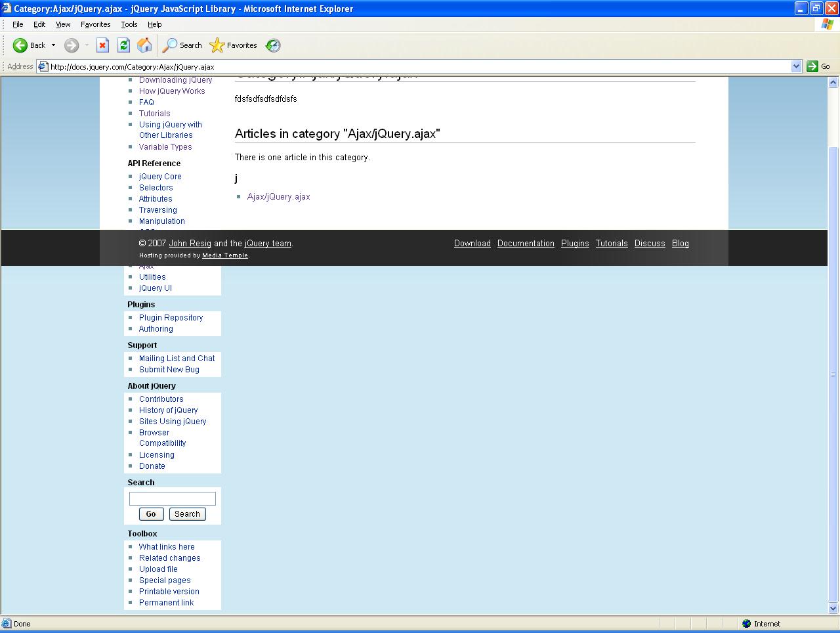
Task: Open the Ajax/jQuery.ajax article link
Action: [x=278, y=197]
